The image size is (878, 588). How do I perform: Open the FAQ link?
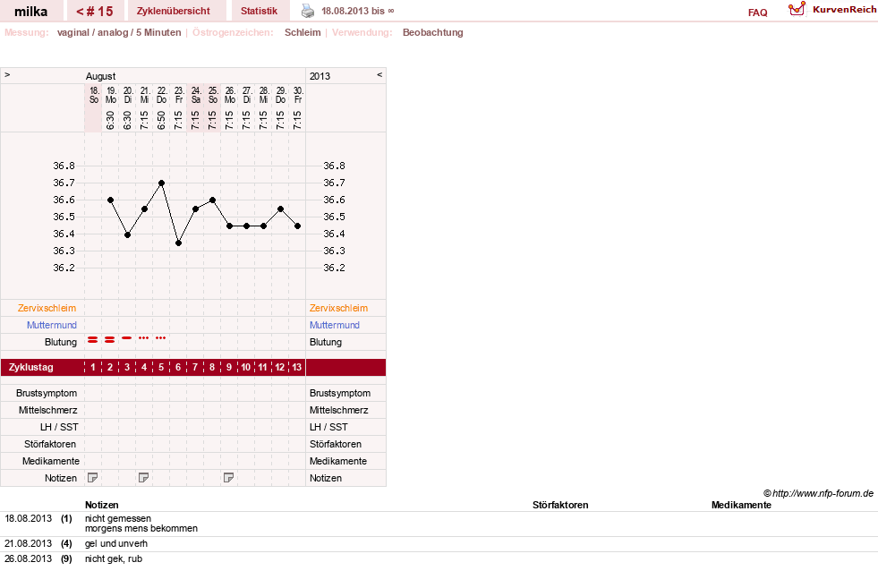757,13
